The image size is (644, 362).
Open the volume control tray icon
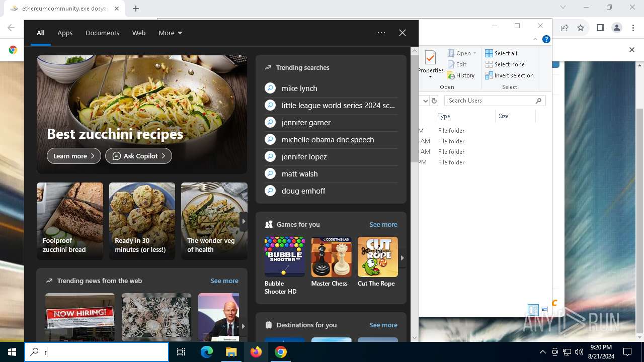click(579, 352)
